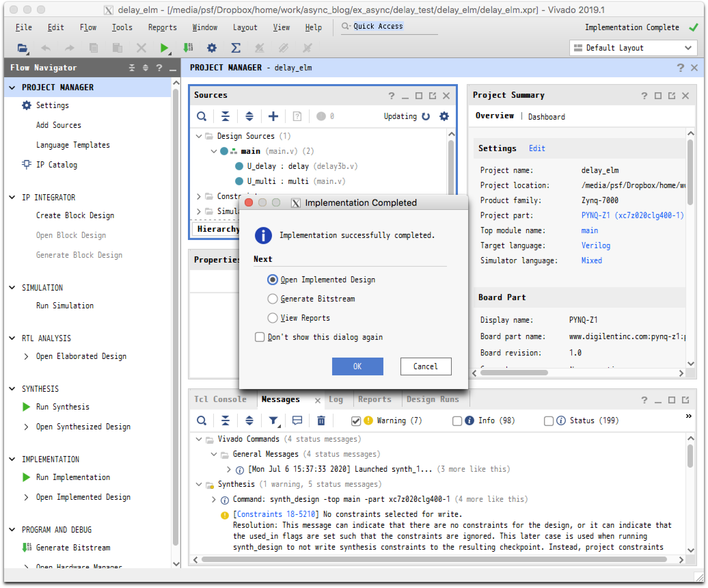This screenshot has width=708, height=588.
Task: Expand Open Elaborated Design item
Action: point(26,356)
